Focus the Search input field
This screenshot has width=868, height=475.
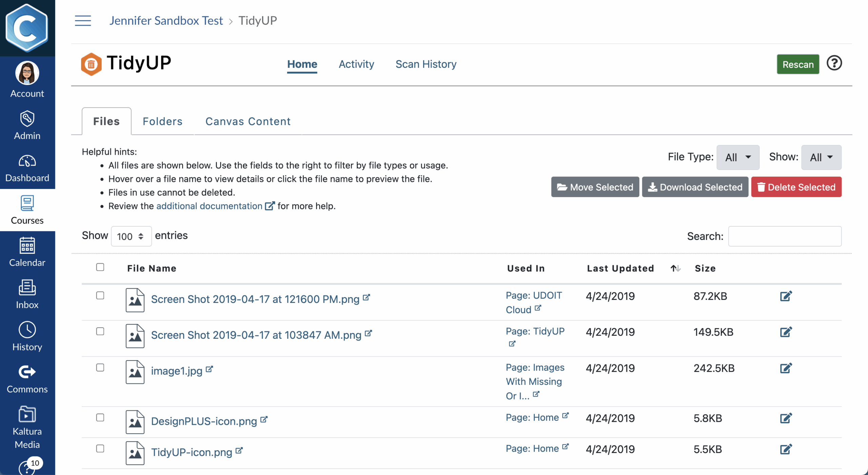click(785, 236)
